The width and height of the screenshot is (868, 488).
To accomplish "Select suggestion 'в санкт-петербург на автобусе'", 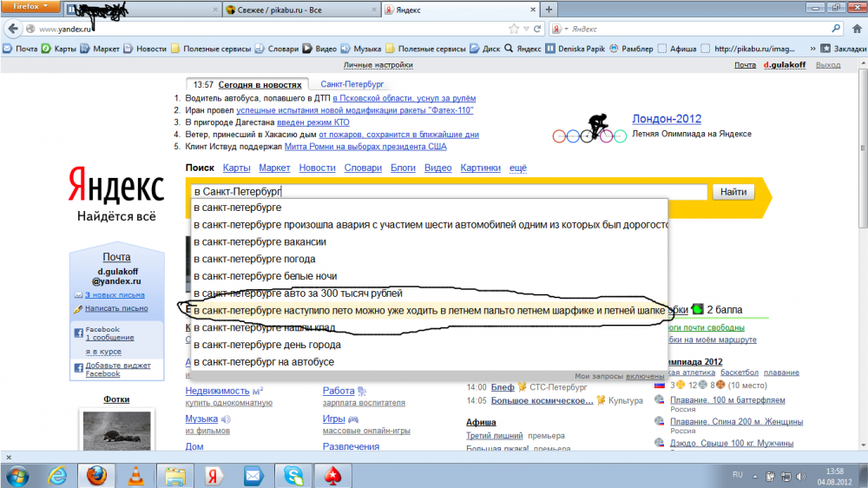I will point(429,362).
